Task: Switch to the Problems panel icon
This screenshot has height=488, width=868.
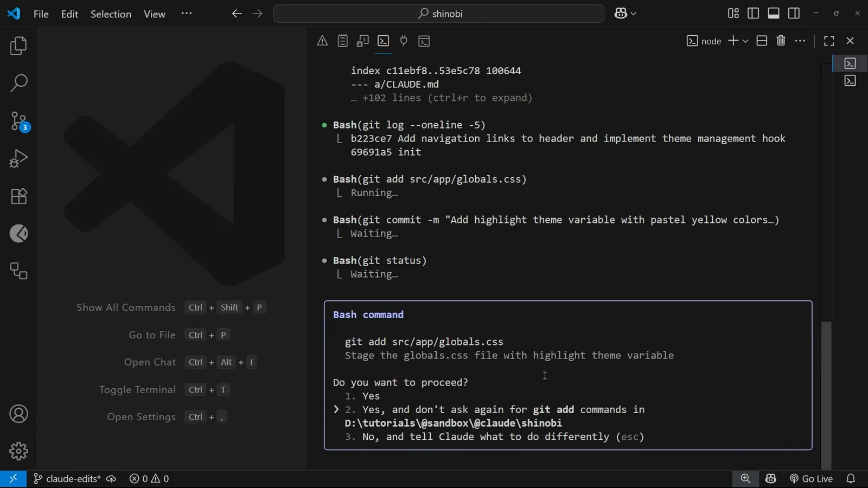Action: 322,41
